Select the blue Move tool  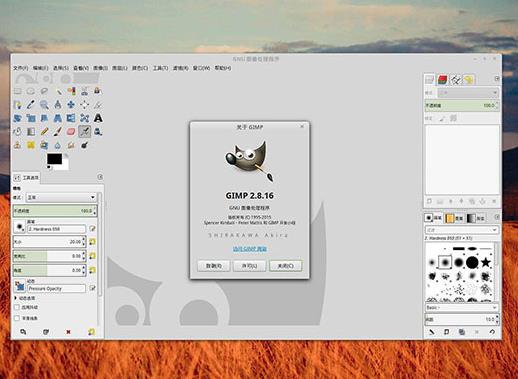[71, 105]
